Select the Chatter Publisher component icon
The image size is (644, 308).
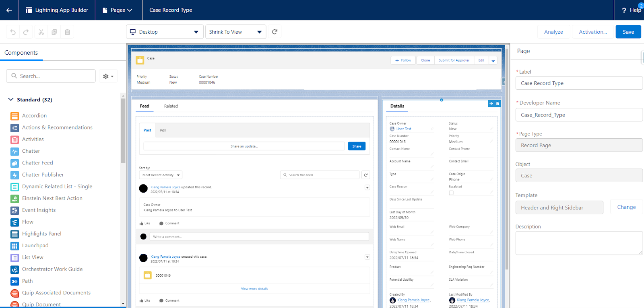(x=15, y=175)
